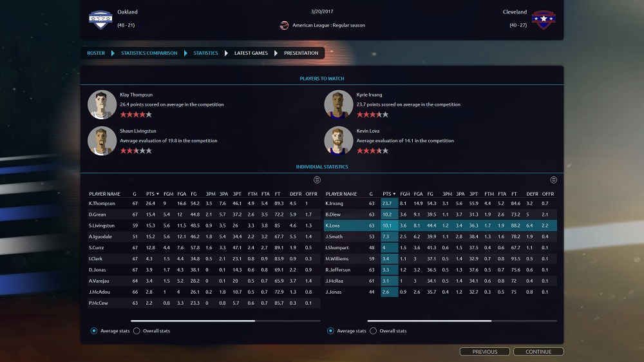
Task: Select Overall stats for Cleveland table
Action: pos(374,331)
